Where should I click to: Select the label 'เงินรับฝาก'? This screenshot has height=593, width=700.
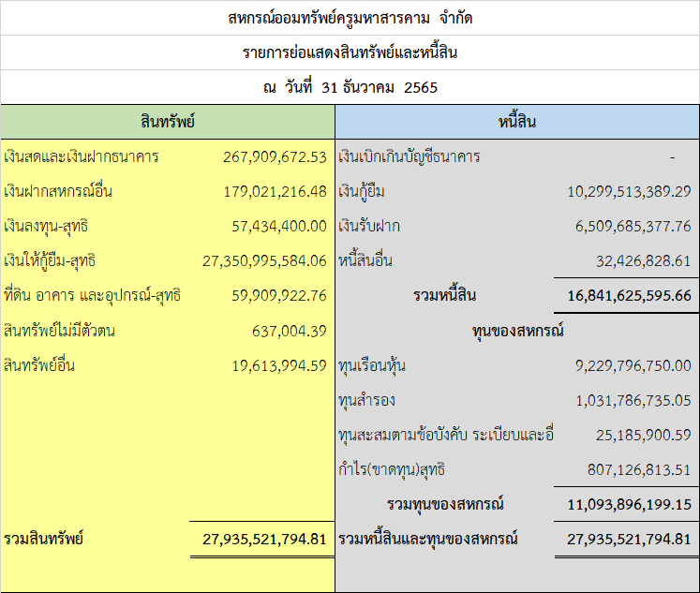tap(369, 226)
